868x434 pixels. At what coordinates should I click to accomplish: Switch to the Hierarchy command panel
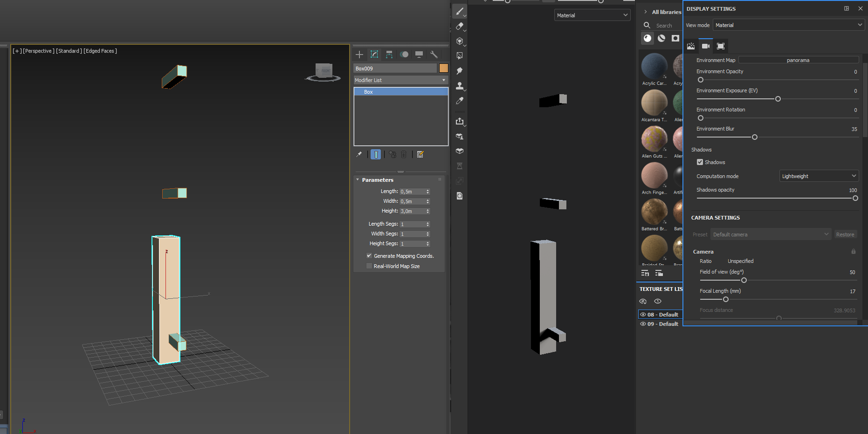[x=389, y=55]
